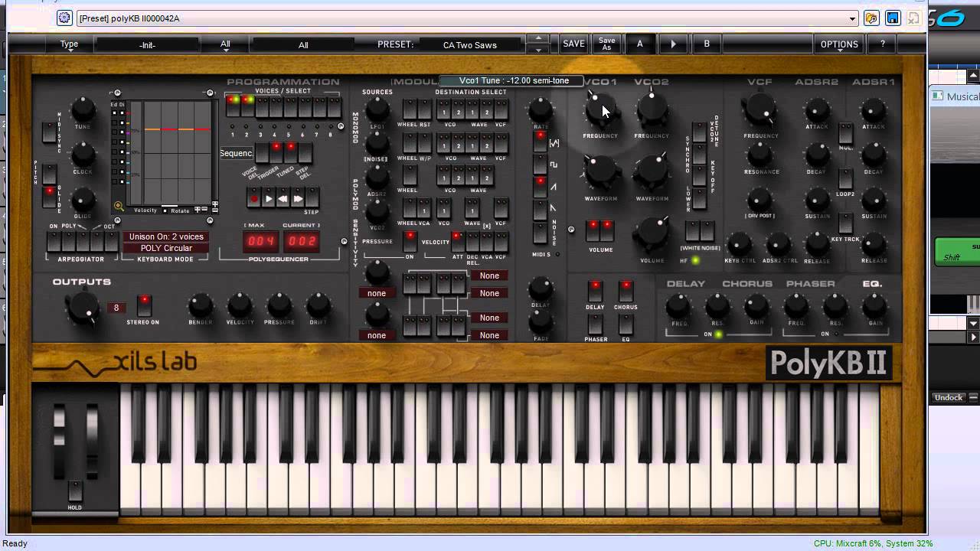Viewport: 980px width, 551px height.
Task: Toggle the PHASER effect switch
Action: [595, 323]
